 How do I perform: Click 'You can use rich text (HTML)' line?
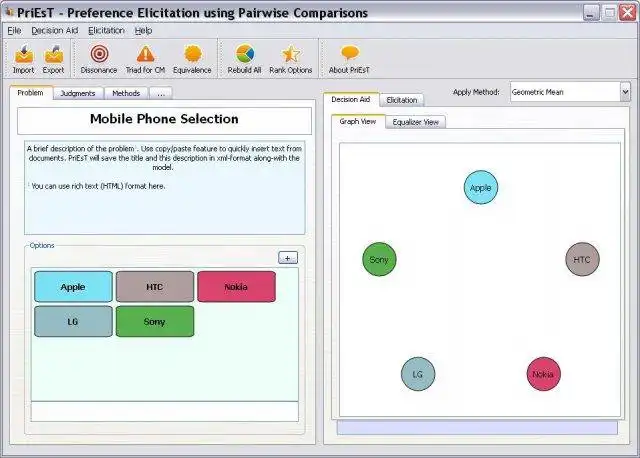coord(98,186)
